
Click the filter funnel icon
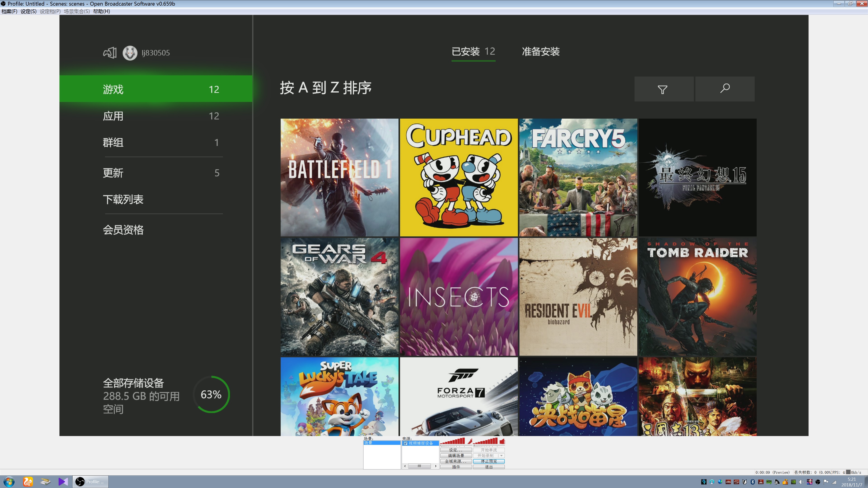coord(663,90)
